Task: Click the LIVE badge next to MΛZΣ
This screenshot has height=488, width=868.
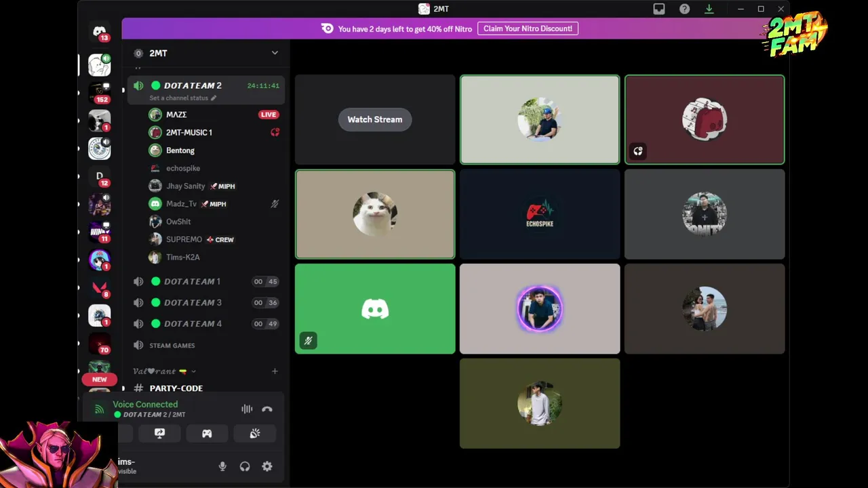Action: (x=269, y=115)
